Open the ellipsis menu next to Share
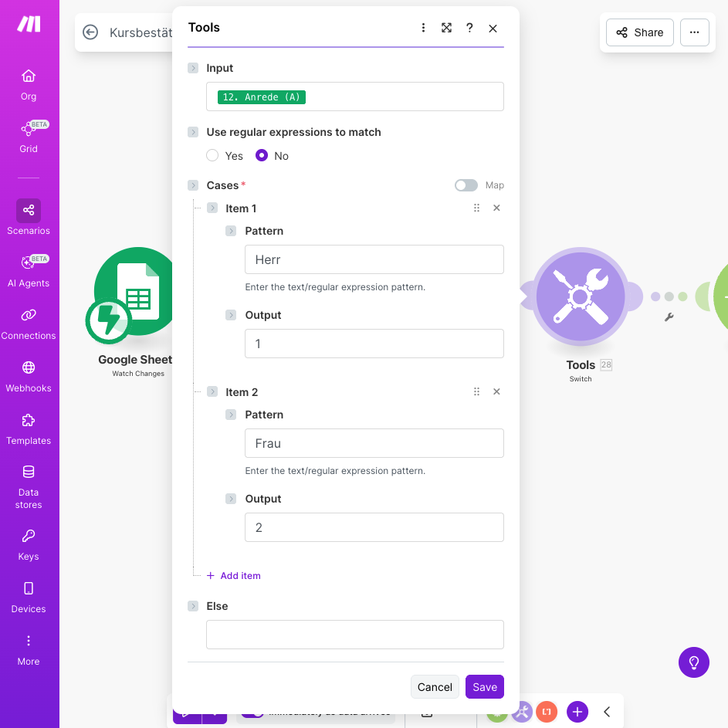 694,32
